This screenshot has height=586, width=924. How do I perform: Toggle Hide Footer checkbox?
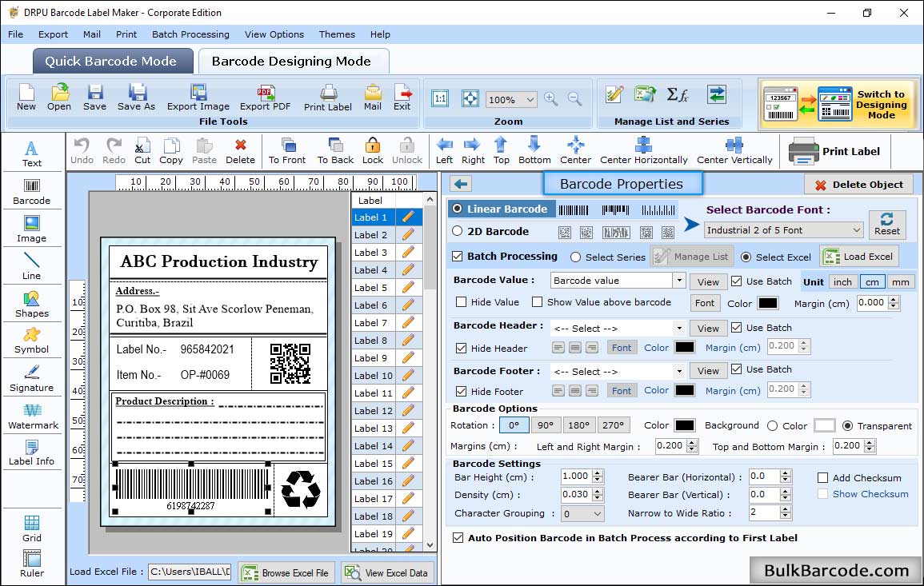(x=462, y=391)
